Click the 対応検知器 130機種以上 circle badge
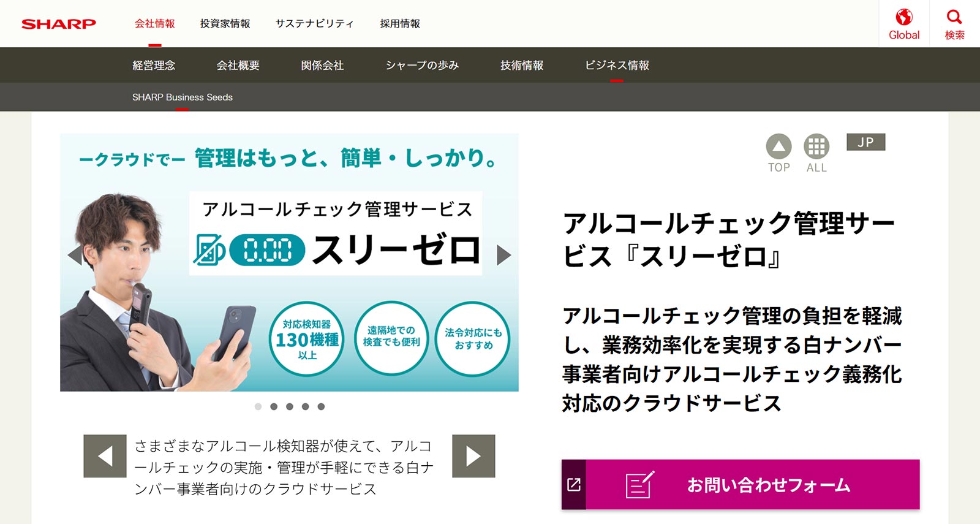The width and height of the screenshot is (980, 524). tap(307, 339)
